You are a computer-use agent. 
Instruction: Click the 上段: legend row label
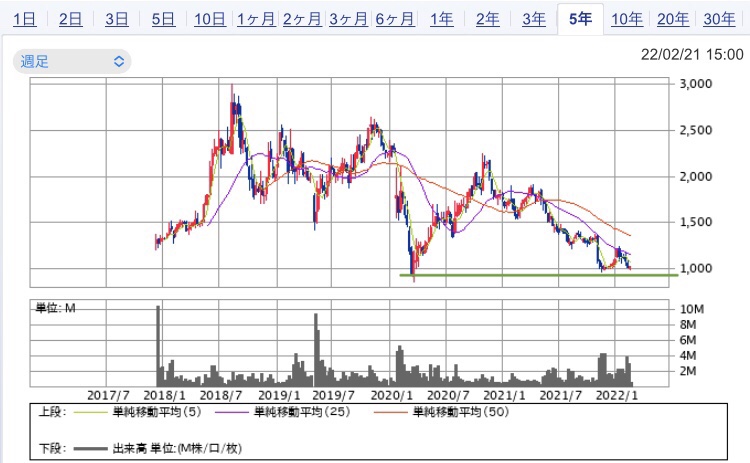pyautogui.click(x=52, y=412)
